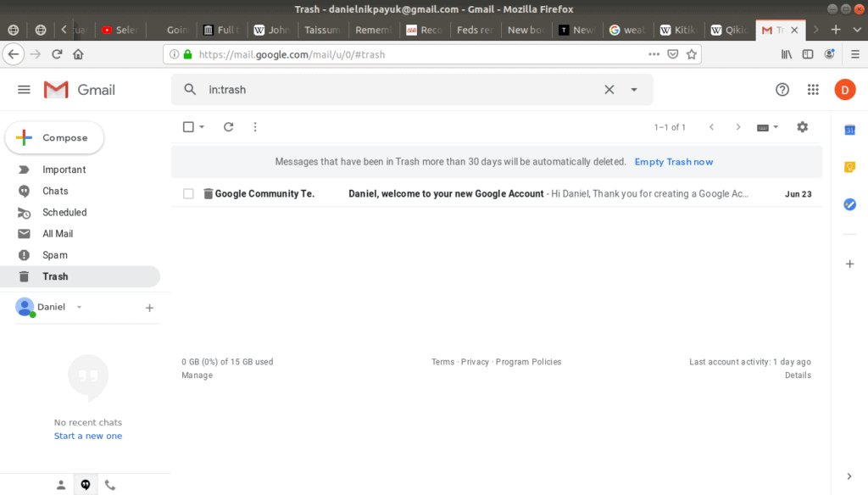The image size is (868, 495).
Task: Open page actions three-dot menu
Action: [x=654, y=54]
